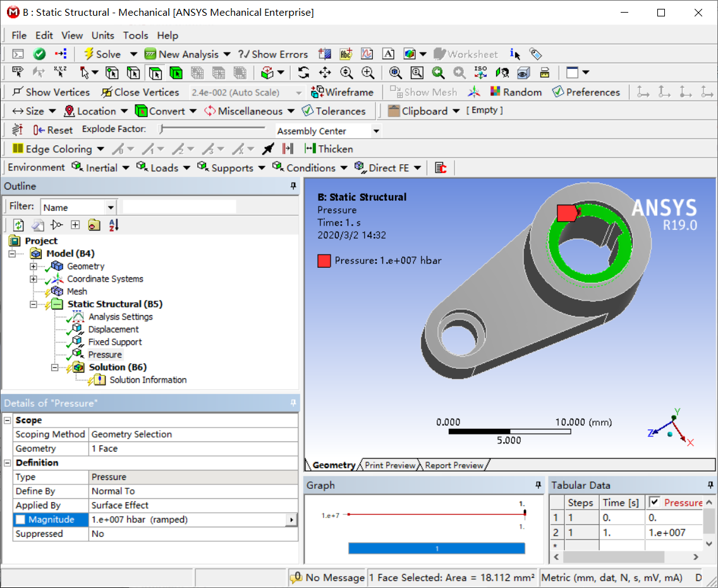Click No Message status indicator
The width and height of the screenshot is (718, 588).
coord(328,578)
